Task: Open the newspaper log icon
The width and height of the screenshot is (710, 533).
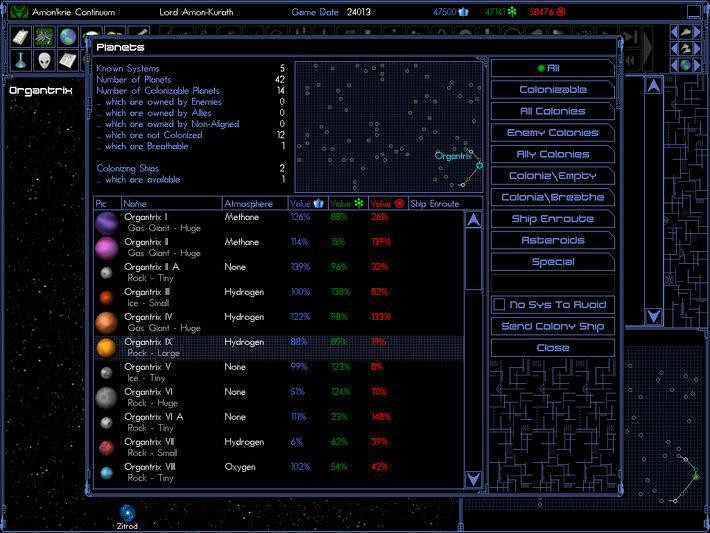Action: 68,60
